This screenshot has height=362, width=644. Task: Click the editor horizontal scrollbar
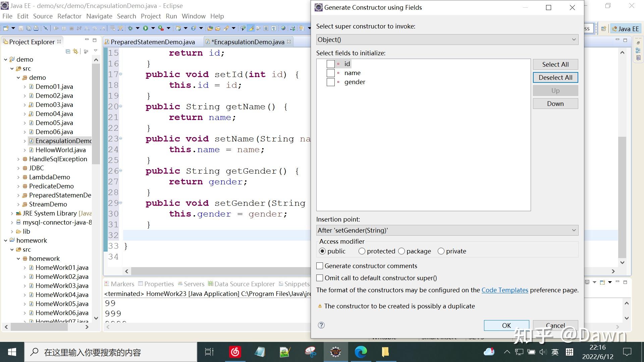221,271
